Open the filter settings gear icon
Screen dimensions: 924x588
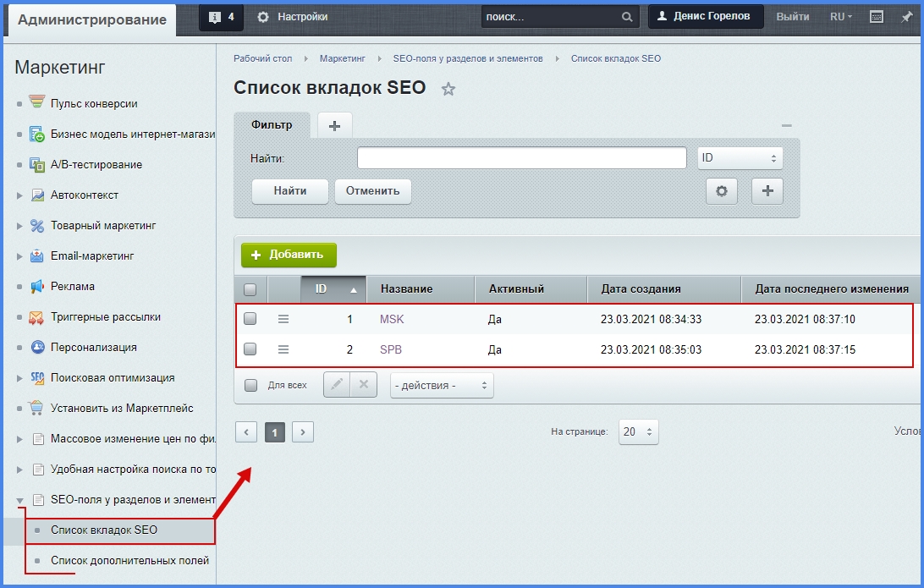pyautogui.click(x=722, y=191)
